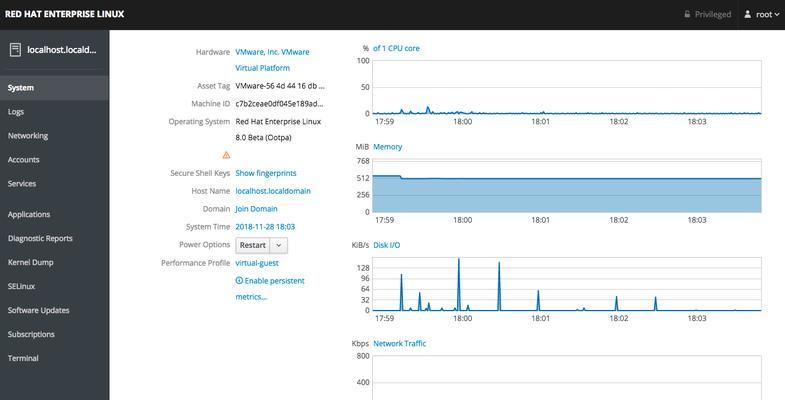
Task: Open the Disk I/O graph link
Action: (386, 245)
